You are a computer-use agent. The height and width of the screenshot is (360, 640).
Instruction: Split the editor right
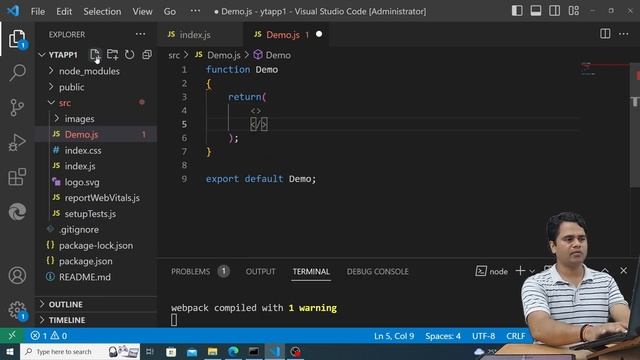pos(605,34)
